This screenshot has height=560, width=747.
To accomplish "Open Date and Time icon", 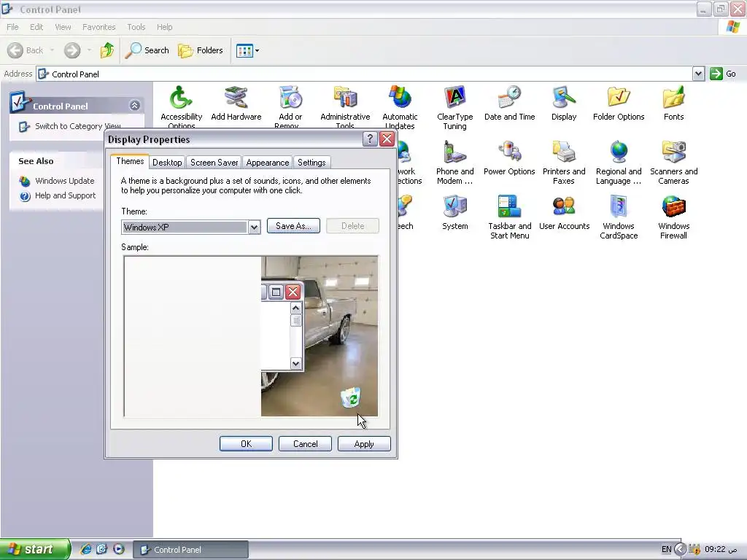I will pyautogui.click(x=509, y=98).
